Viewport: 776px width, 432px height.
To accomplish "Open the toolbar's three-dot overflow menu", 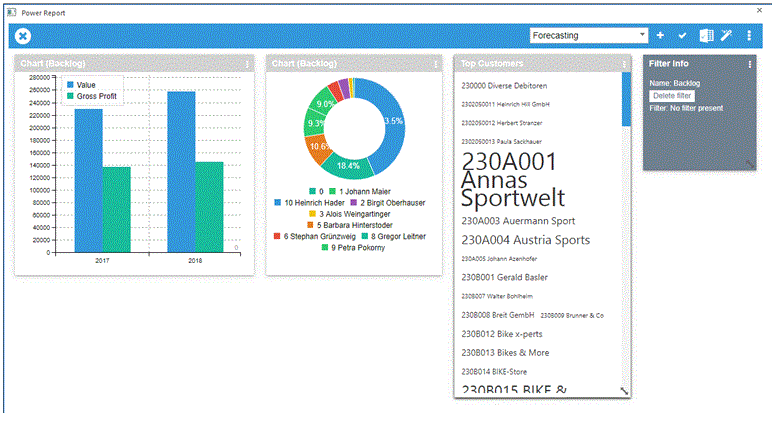I will point(749,36).
